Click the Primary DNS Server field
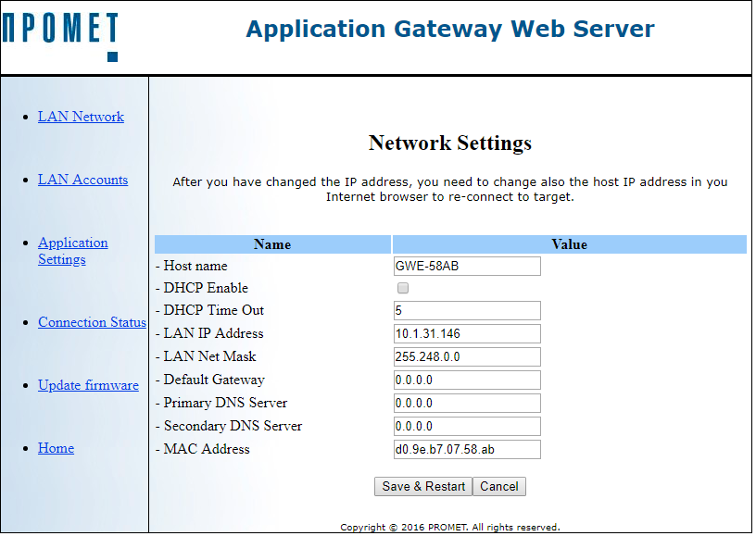The image size is (756, 536). [x=466, y=404]
